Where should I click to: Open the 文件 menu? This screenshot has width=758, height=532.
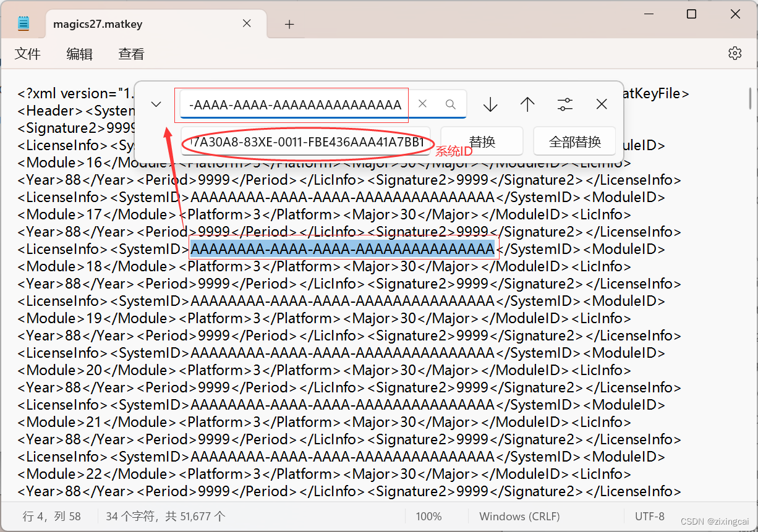tap(28, 54)
